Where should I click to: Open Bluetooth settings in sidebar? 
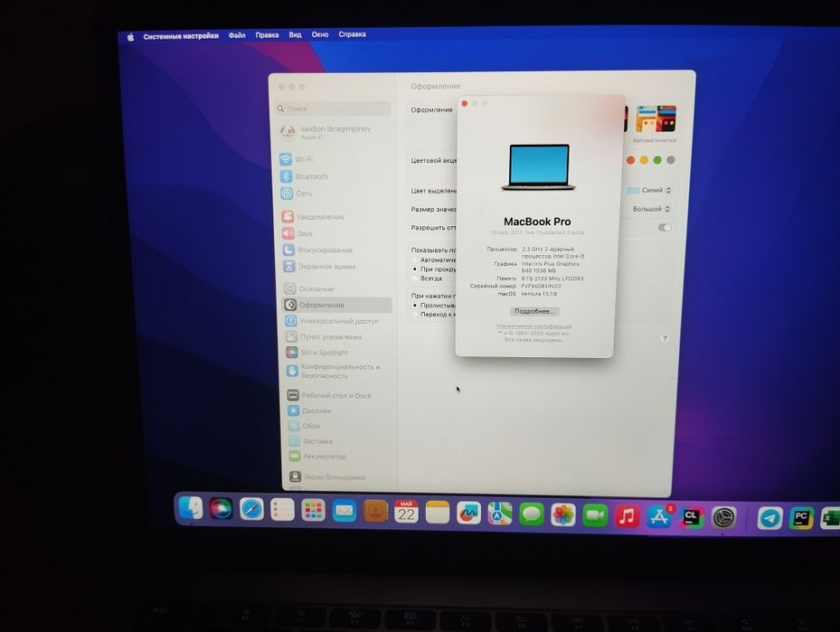305,176
